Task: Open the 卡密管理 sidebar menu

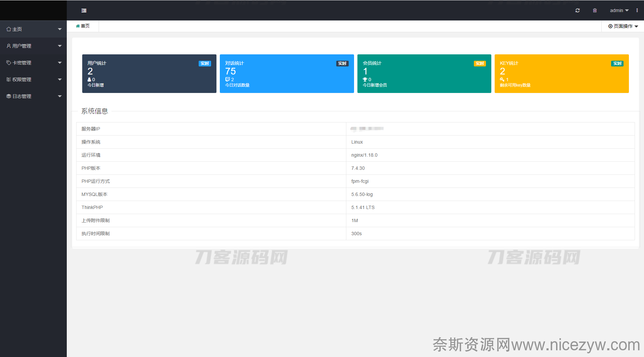Action: click(33, 63)
